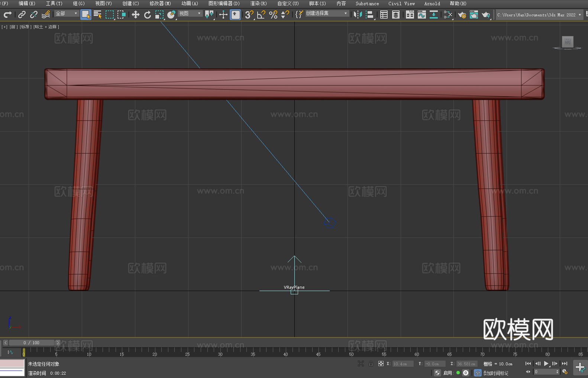Viewport: 588px width, 378px height.
Task: Toggle Keyboard Shortcut Override button
Action: coord(235,14)
